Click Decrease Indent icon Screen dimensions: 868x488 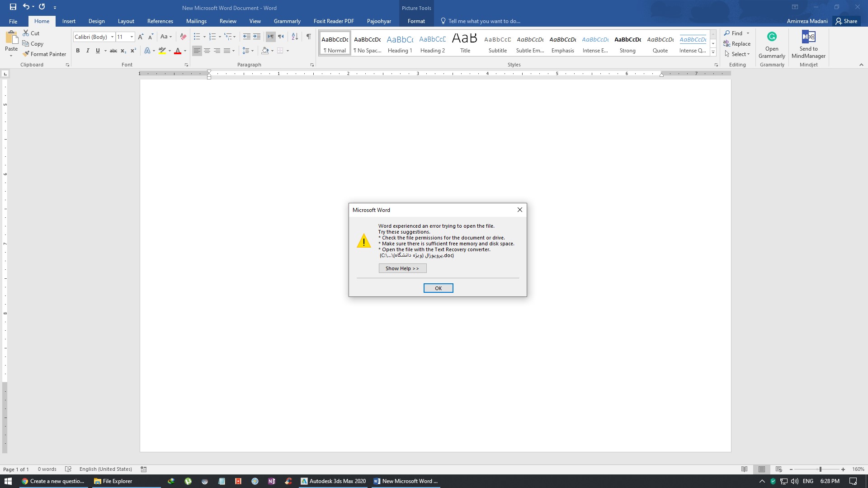(246, 37)
